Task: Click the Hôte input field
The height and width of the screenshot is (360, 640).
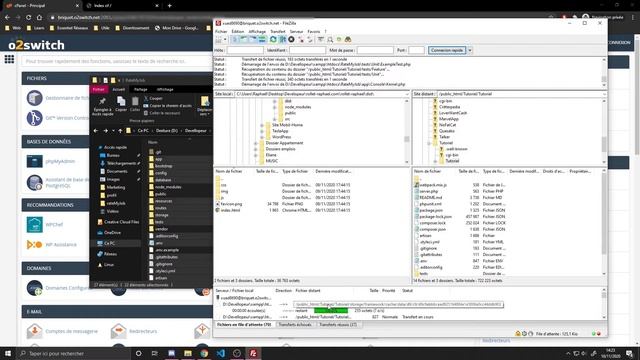Action: click(245, 50)
